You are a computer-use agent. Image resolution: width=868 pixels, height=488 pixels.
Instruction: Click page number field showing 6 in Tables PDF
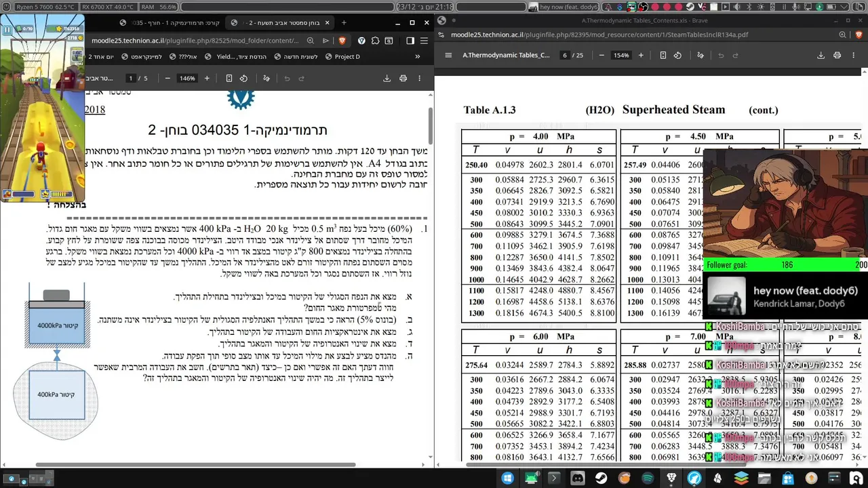click(x=565, y=56)
